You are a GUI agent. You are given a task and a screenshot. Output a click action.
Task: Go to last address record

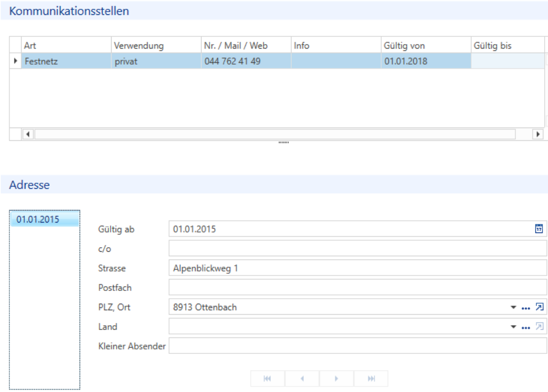pos(371,378)
